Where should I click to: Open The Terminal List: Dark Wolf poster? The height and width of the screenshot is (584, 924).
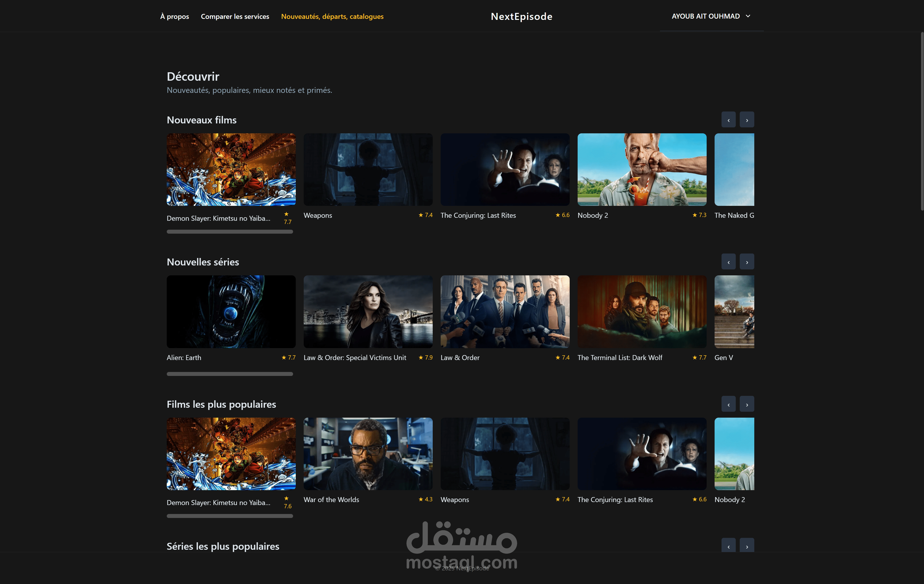coord(642,311)
